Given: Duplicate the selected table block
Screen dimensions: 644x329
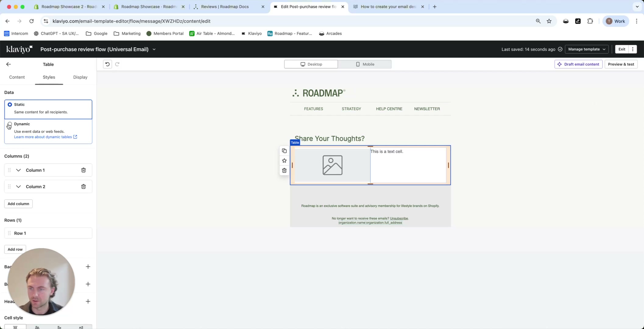Looking at the screenshot, I should coord(284,150).
